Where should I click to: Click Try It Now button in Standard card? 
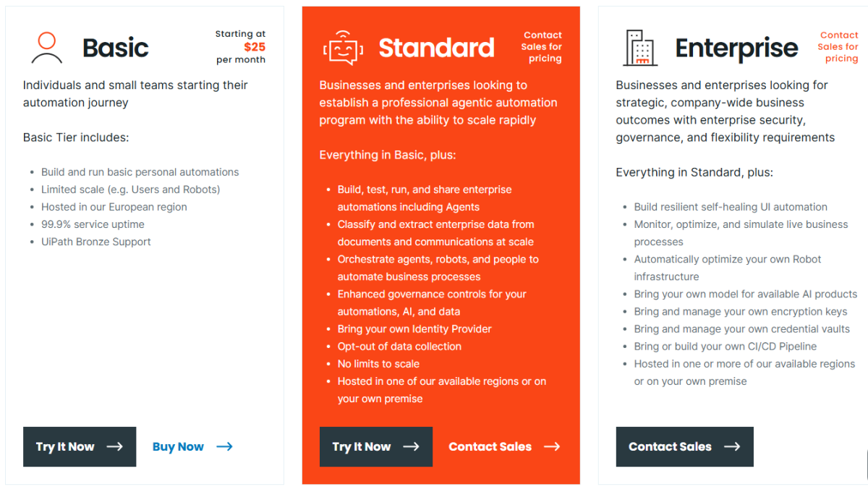376,446
